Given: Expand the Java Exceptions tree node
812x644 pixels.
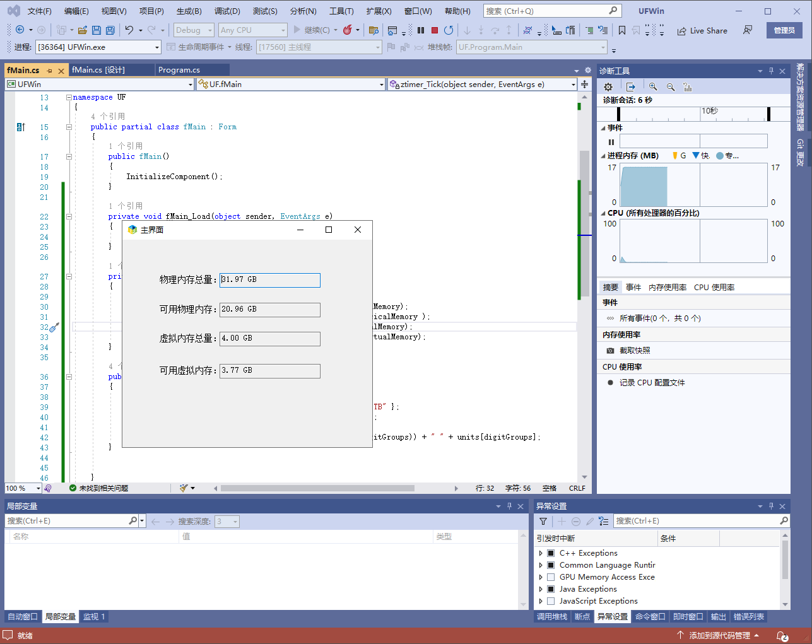Looking at the screenshot, I should [541, 589].
